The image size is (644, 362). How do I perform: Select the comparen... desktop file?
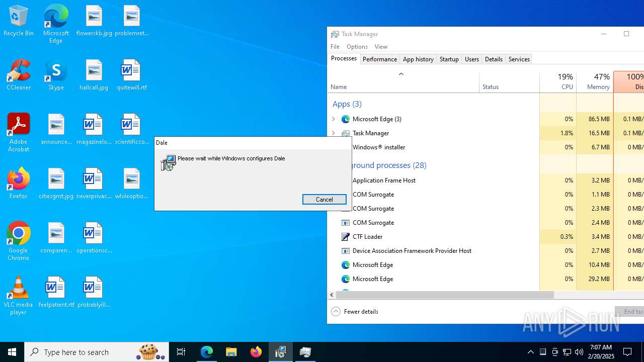56,238
